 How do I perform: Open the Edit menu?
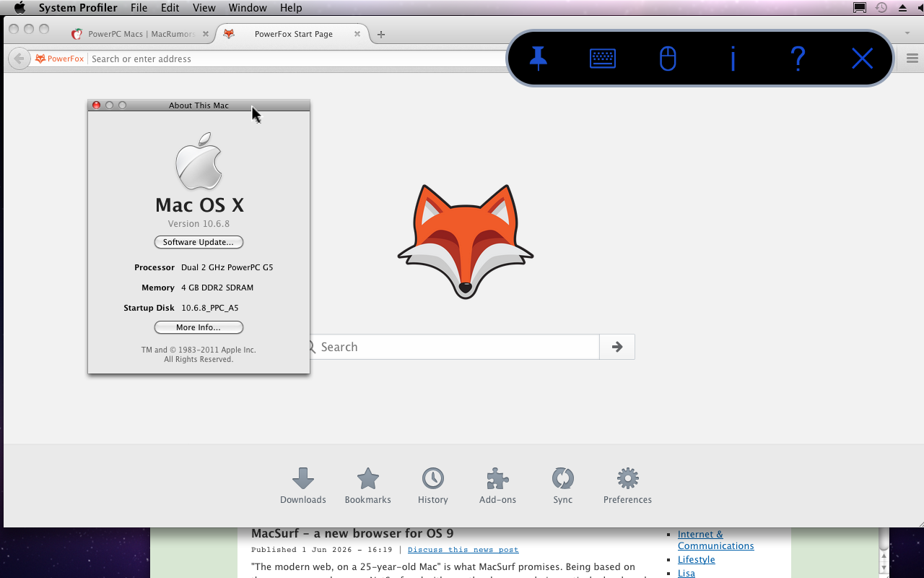(x=170, y=8)
